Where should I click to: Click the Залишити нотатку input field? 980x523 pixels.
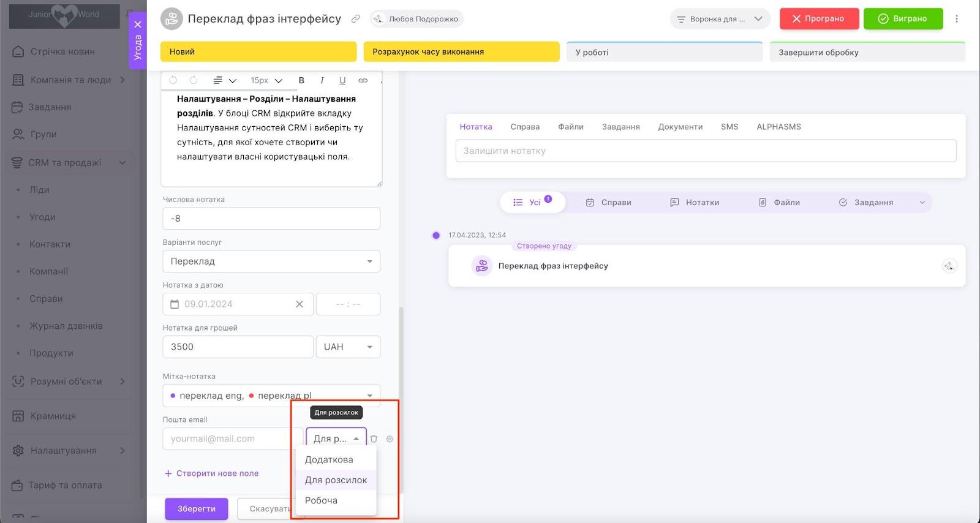[x=706, y=151]
